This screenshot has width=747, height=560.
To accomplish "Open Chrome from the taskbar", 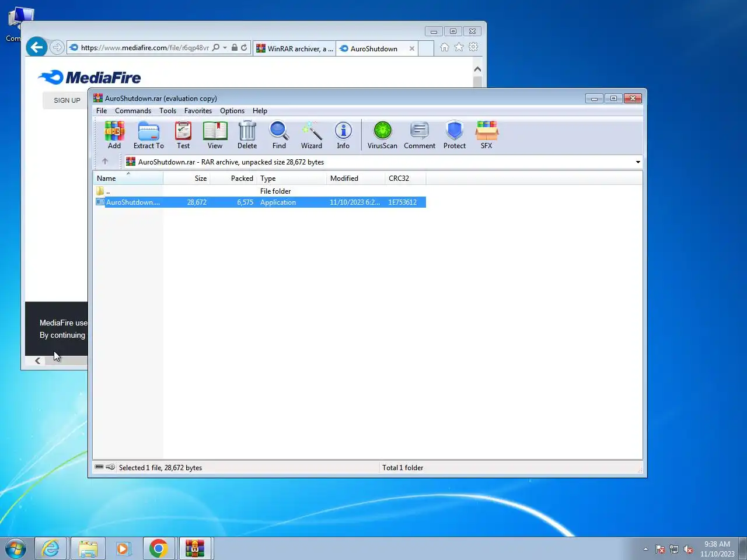I will click(x=158, y=548).
